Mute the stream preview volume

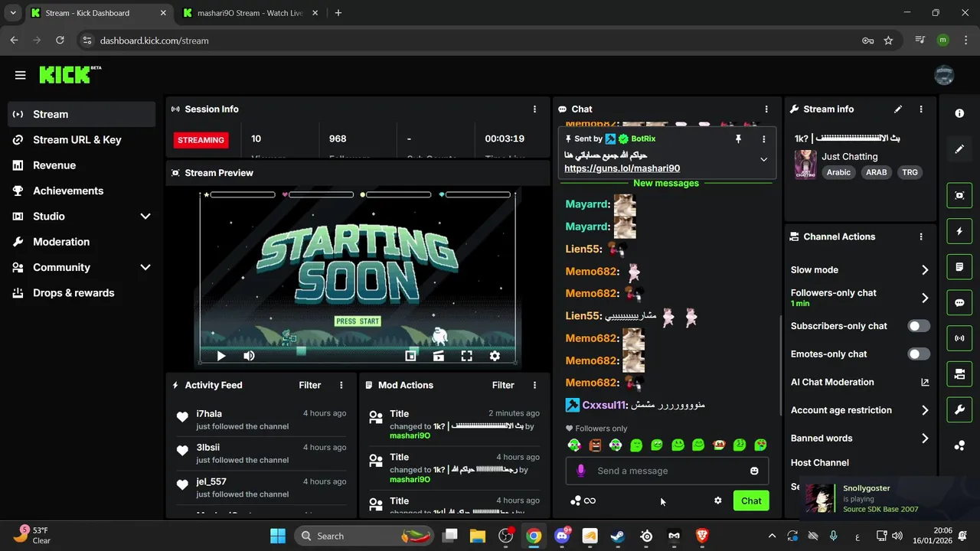coord(249,356)
